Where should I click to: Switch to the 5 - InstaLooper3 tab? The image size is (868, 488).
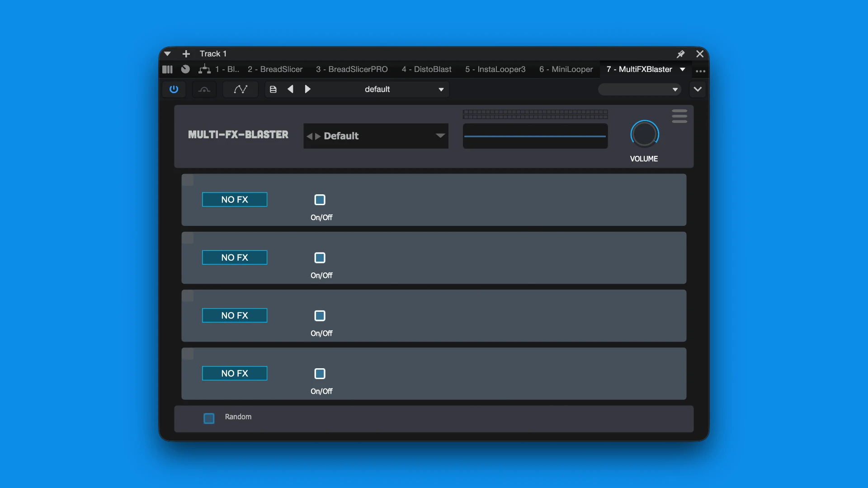495,69
